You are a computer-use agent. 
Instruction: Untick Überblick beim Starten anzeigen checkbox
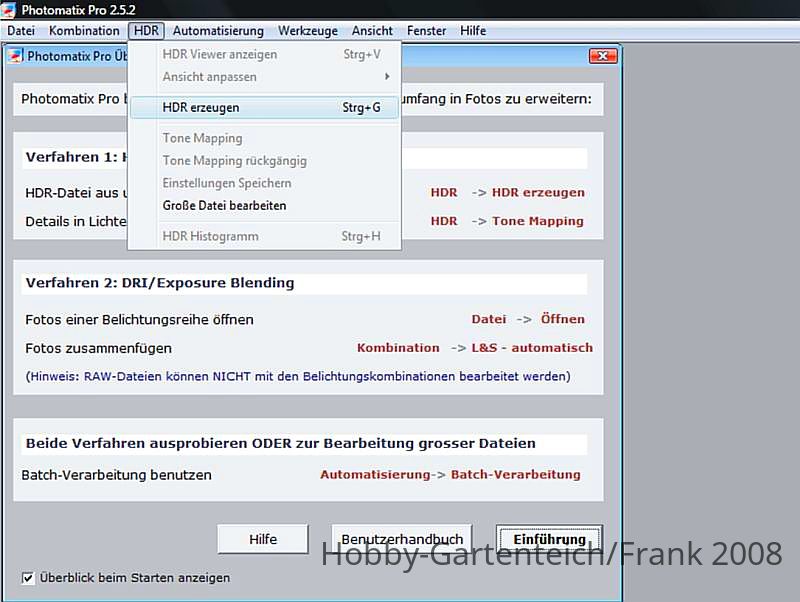point(28,578)
